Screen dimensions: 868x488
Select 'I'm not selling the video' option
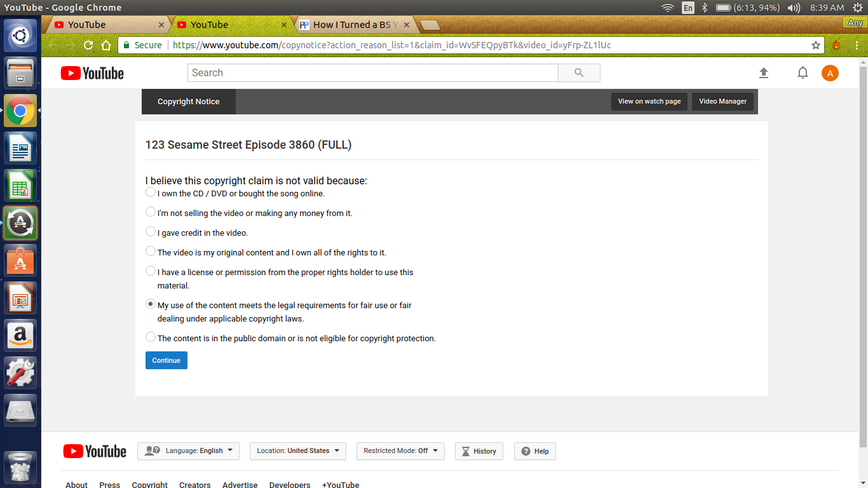click(151, 212)
